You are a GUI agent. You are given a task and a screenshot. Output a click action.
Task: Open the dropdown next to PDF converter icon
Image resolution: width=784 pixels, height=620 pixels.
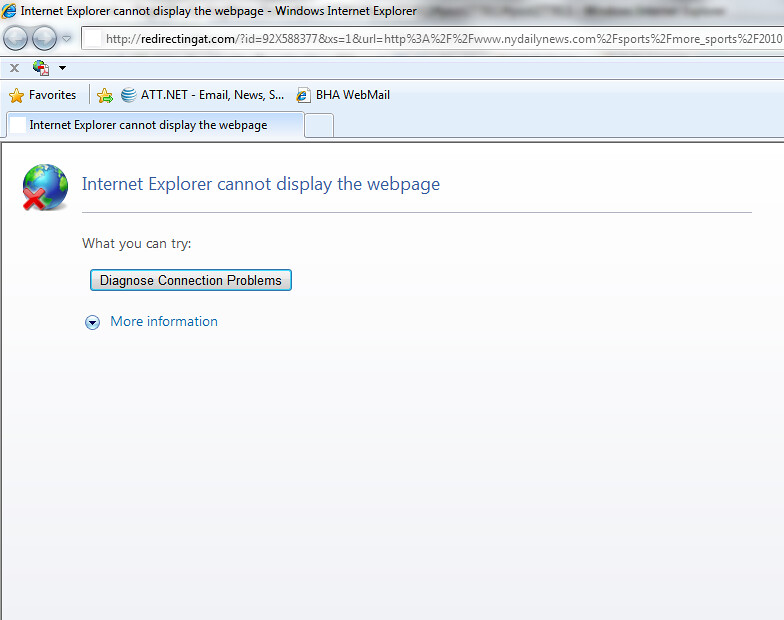(62, 68)
